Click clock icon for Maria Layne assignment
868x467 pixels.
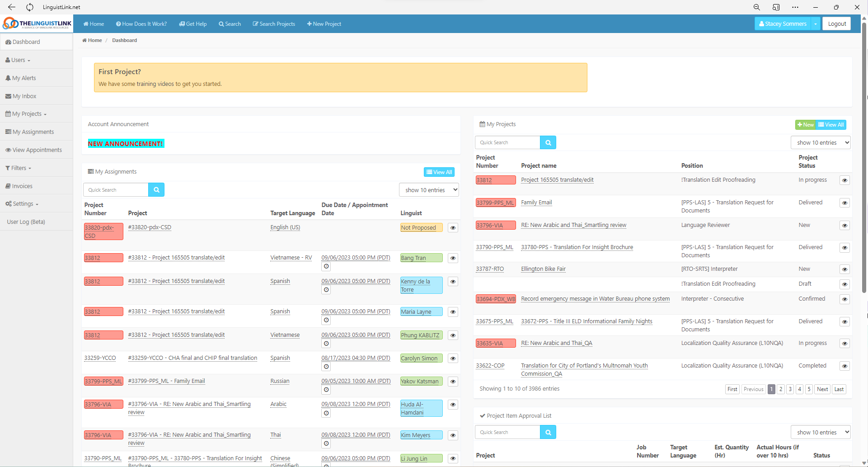click(x=326, y=320)
